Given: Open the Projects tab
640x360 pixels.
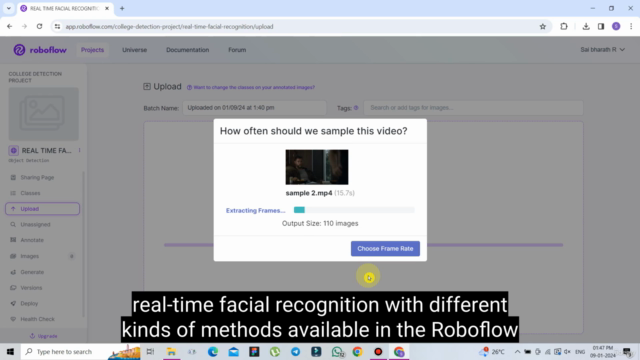Looking at the screenshot, I should [92, 50].
